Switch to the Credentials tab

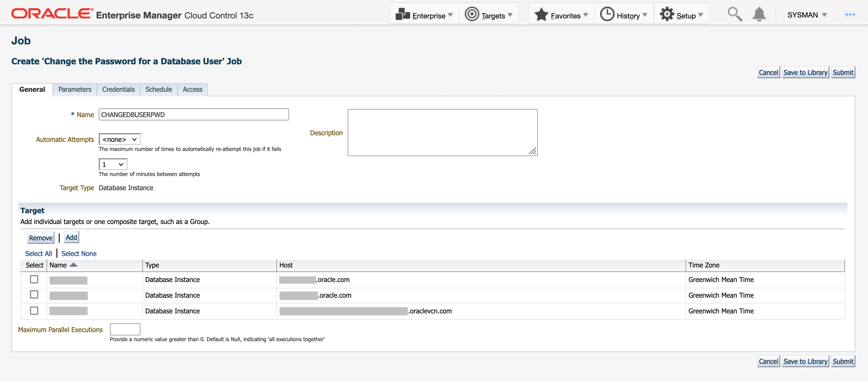click(x=118, y=90)
